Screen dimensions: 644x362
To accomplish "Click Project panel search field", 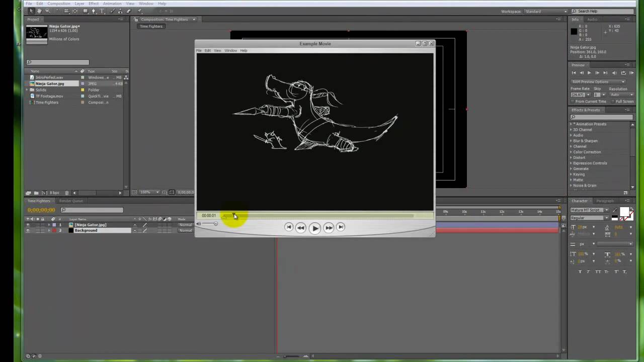I will point(58,62).
